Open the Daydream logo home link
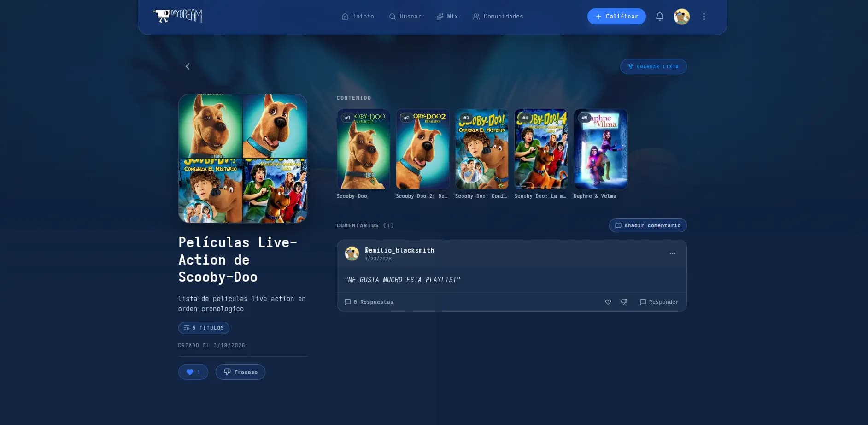This screenshot has width=868, height=425. [x=178, y=16]
